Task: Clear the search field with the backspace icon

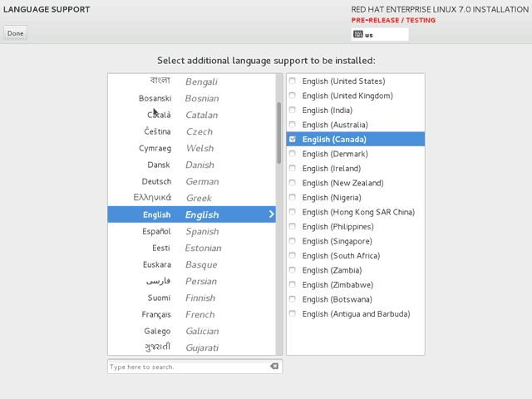Action: point(274,366)
